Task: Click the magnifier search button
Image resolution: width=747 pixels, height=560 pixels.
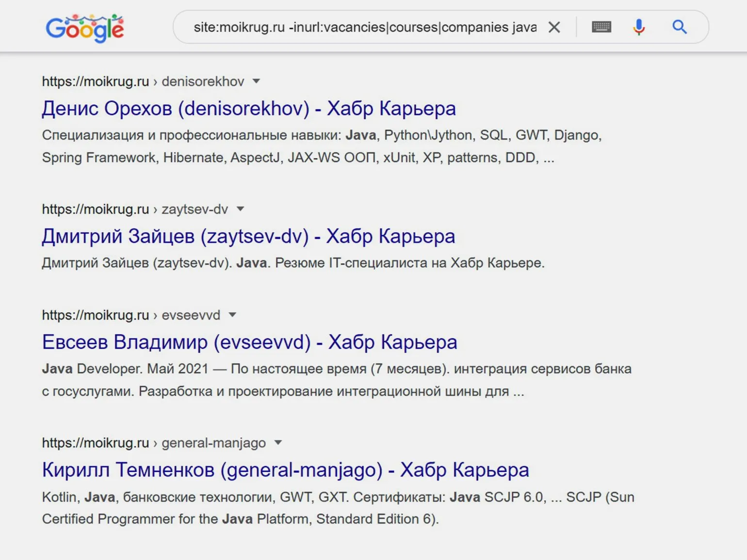Action: [680, 27]
